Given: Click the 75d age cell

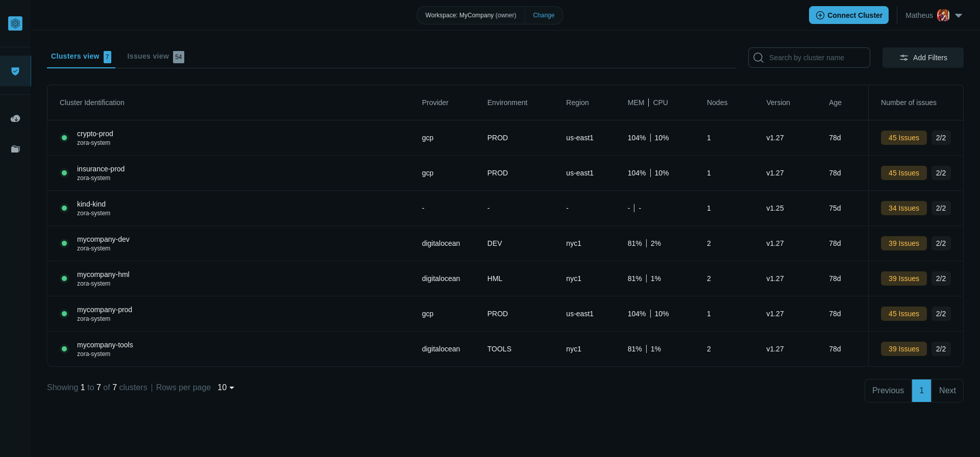Looking at the screenshot, I should click(835, 208).
